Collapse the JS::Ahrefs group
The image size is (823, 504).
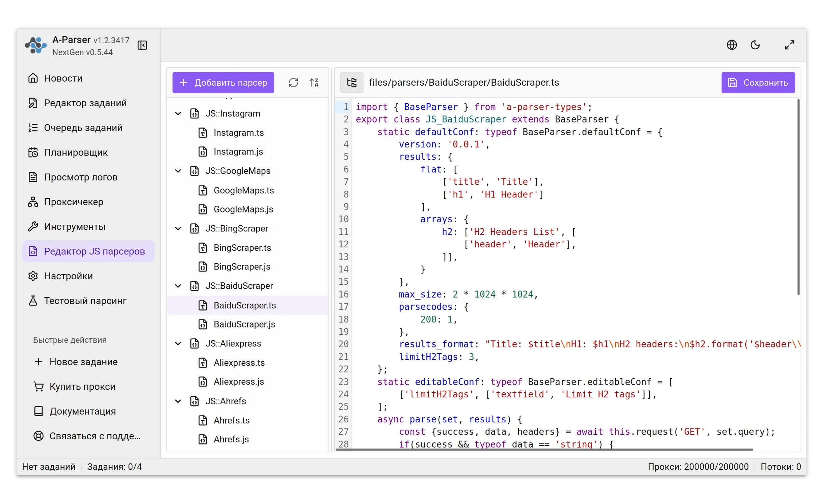[178, 401]
